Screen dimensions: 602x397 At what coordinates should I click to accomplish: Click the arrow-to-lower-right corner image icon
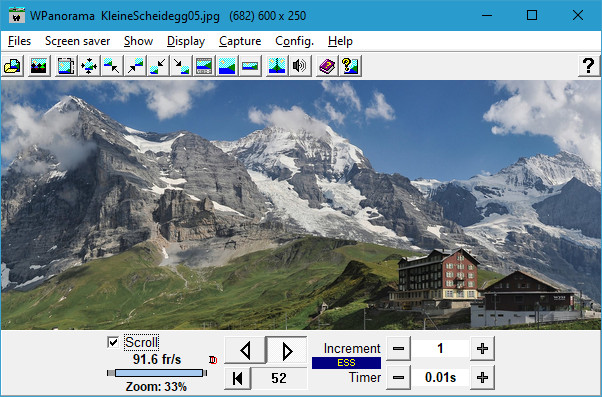(181, 66)
